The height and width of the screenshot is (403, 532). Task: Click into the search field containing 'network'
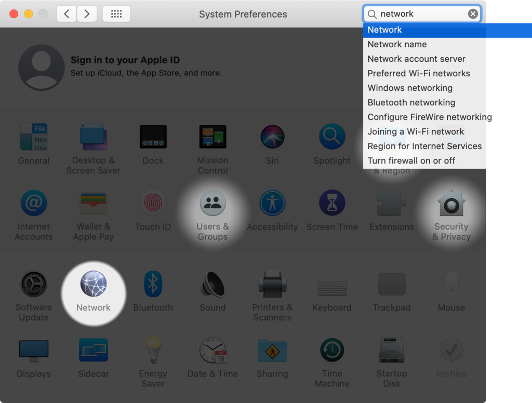421,14
